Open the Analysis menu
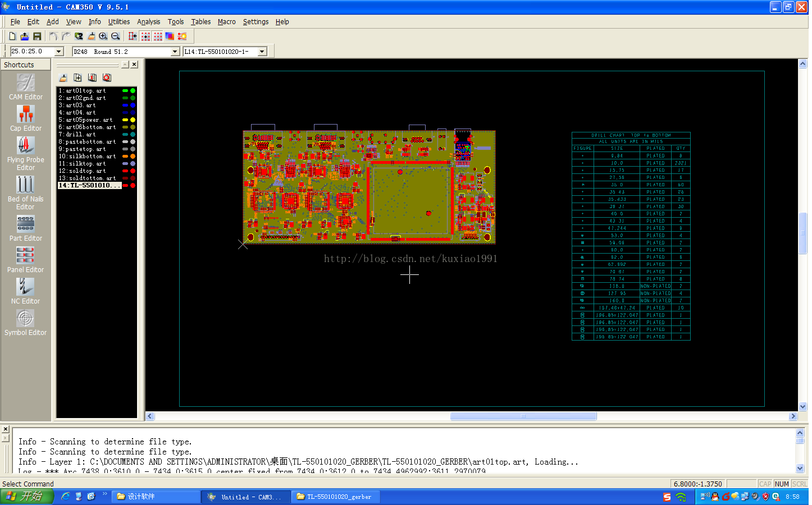 149,22
